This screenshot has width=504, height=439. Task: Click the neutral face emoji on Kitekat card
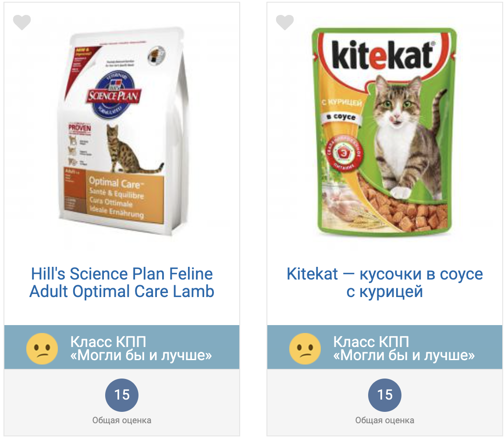(x=305, y=349)
